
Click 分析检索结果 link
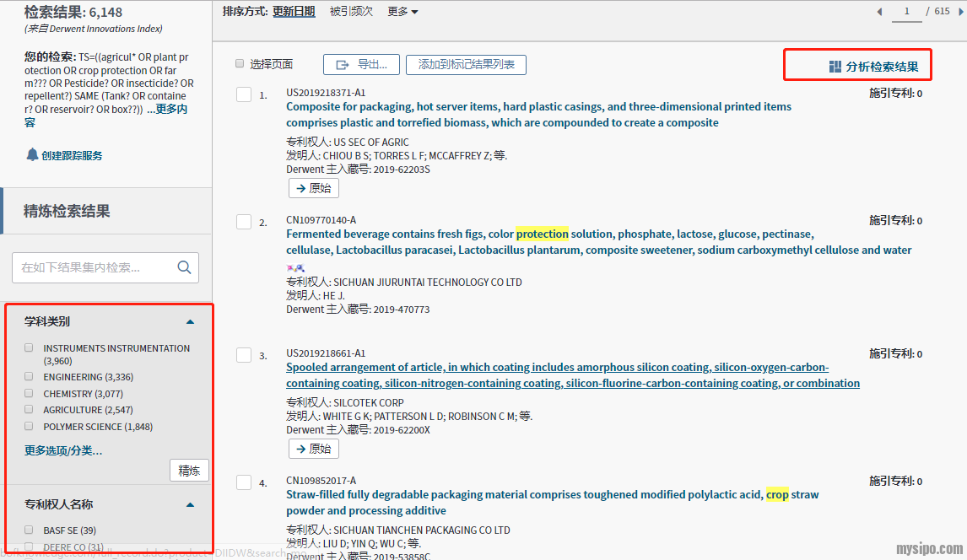point(882,67)
